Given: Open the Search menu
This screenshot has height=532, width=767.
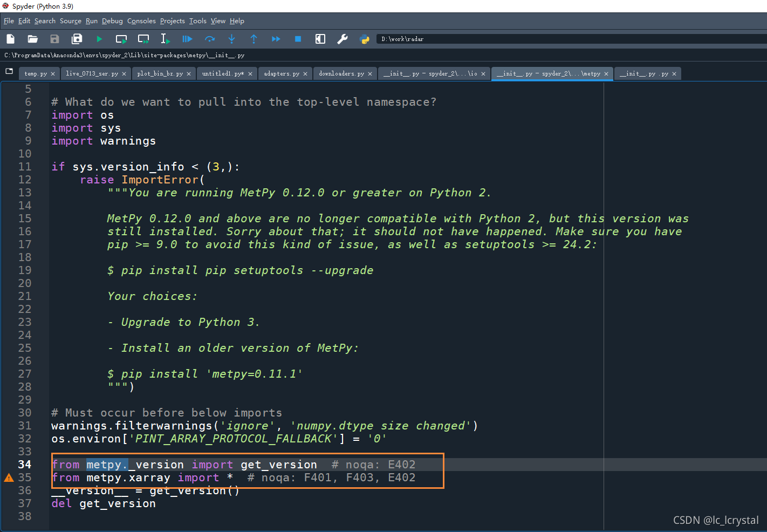Looking at the screenshot, I should click(x=45, y=21).
